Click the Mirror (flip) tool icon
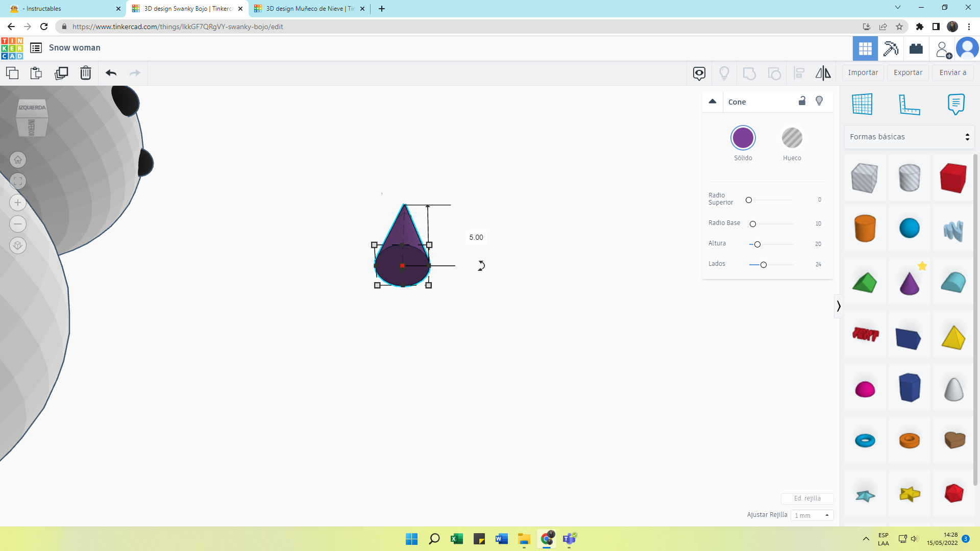Viewport: 980px width, 551px height. click(x=823, y=73)
